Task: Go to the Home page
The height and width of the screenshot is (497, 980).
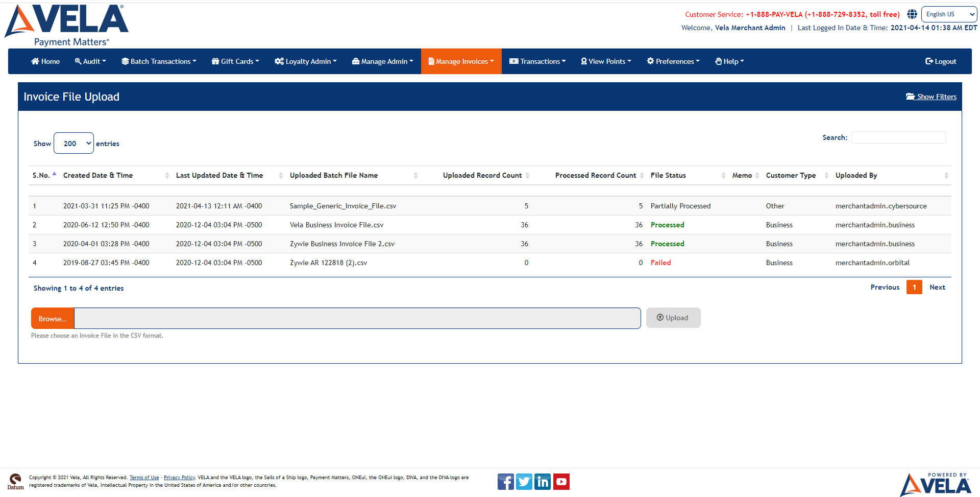Action: point(45,61)
